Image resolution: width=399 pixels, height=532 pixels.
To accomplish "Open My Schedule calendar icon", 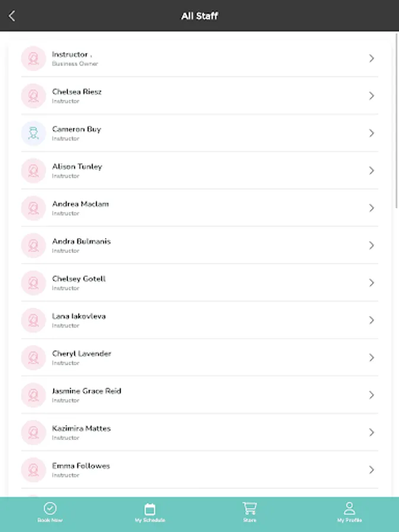I will pos(150,508).
